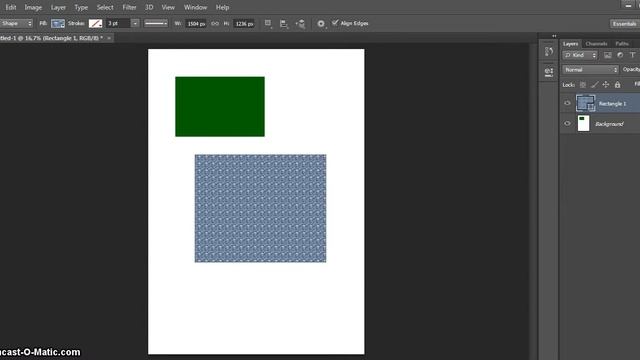Hide the Rectangle 1 layer

coord(567,103)
